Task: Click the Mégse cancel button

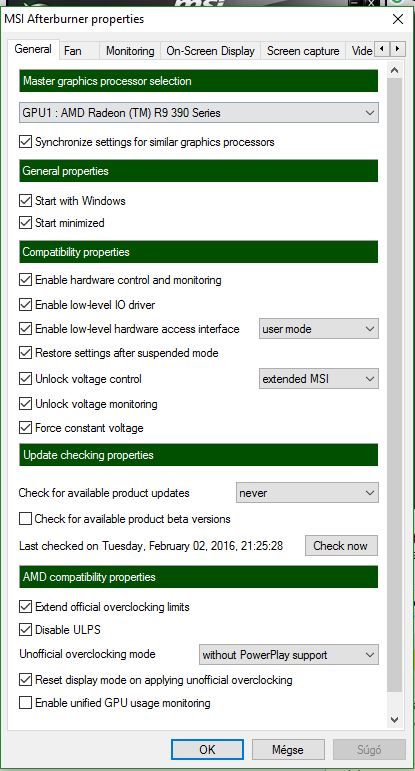Action: coord(288,749)
